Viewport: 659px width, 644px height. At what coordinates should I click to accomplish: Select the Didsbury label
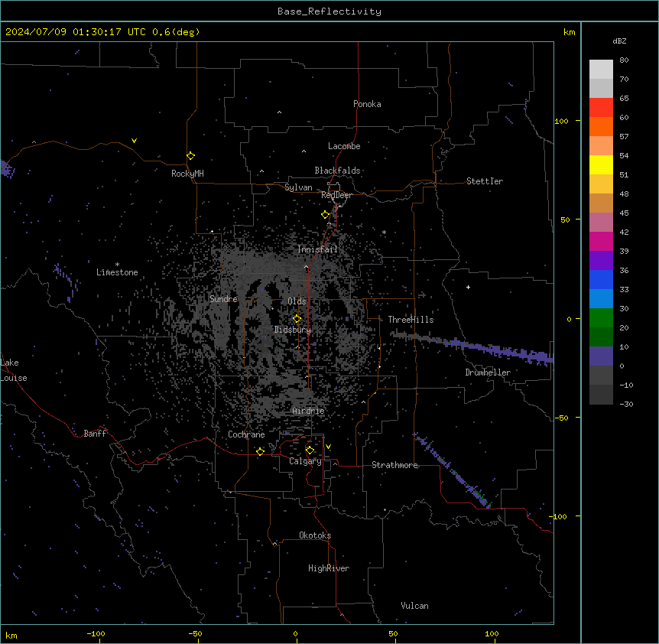click(x=293, y=330)
